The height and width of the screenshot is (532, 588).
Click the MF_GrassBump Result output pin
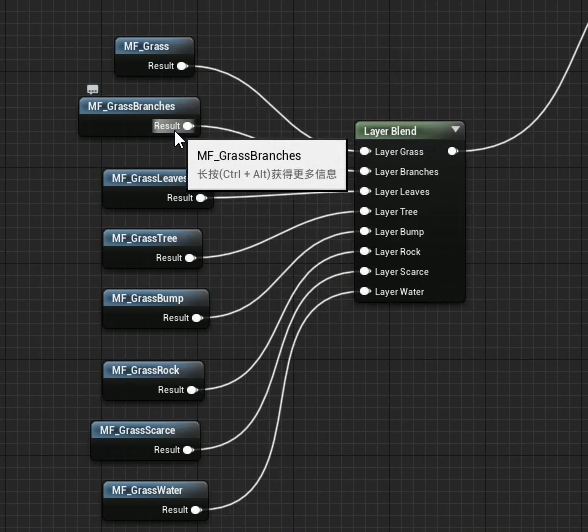pyautogui.click(x=198, y=318)
